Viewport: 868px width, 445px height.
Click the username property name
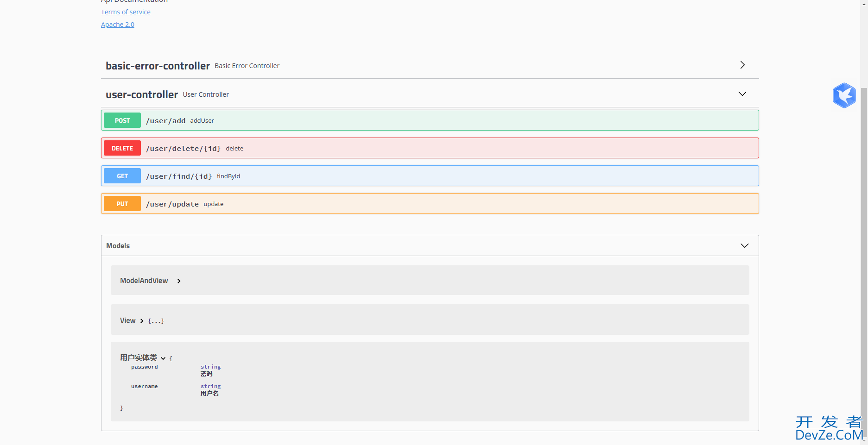(144, 386)
